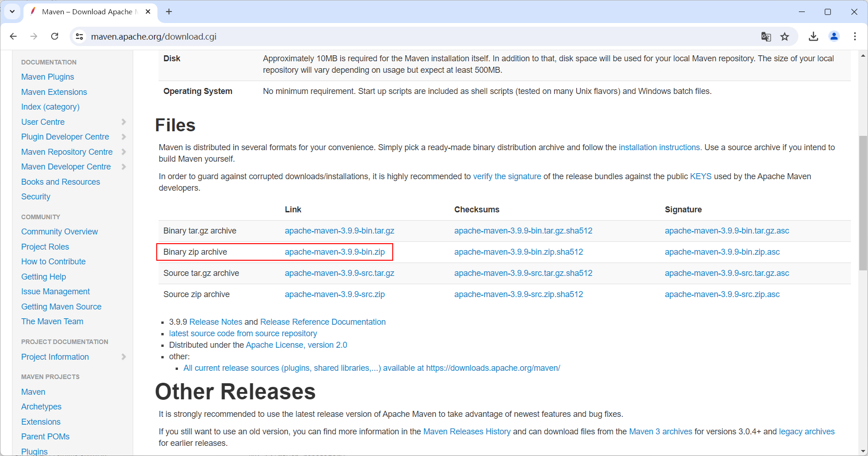Open latest source code from source repository
Viewport: 868px width, 456px height.
[x=243, y=333]
